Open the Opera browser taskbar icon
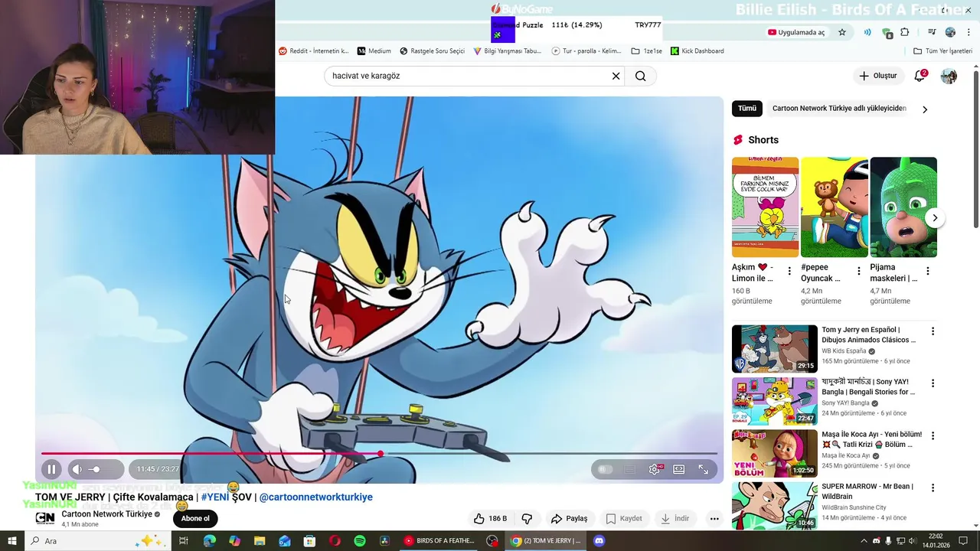The width and height of the screenshot is (980, 551). [x=335, y=541]
